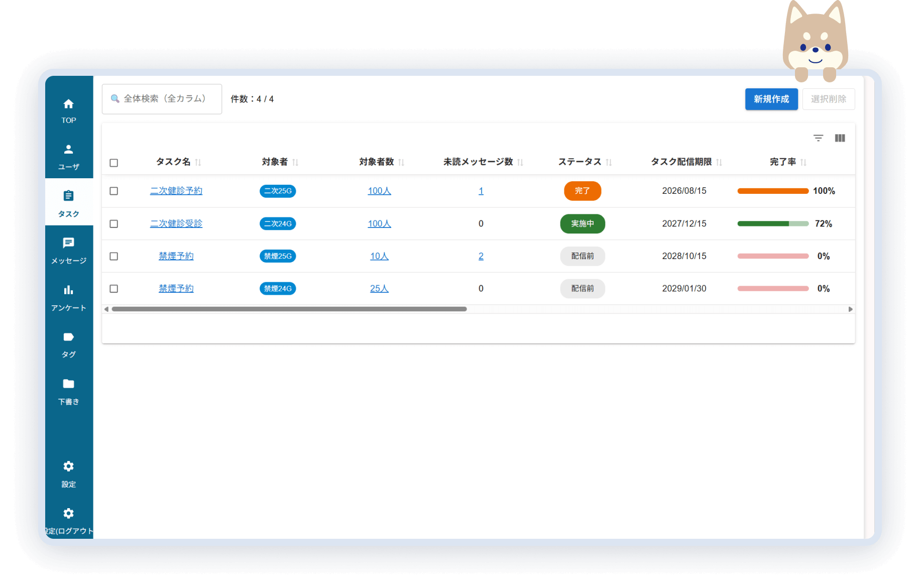Click the 72% progress bar
920x588 pixels.
[772, 224]
